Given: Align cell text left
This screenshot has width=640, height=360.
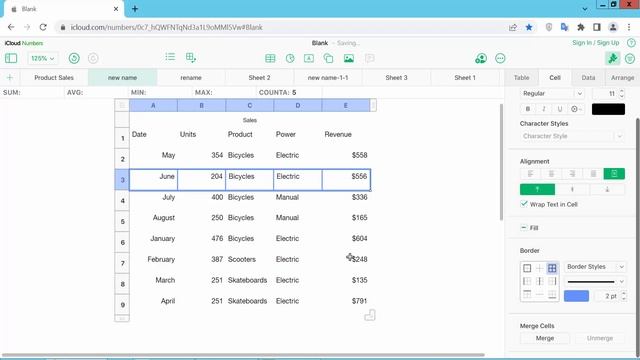Looking at the screenshot, I should [x=531, y=174].
